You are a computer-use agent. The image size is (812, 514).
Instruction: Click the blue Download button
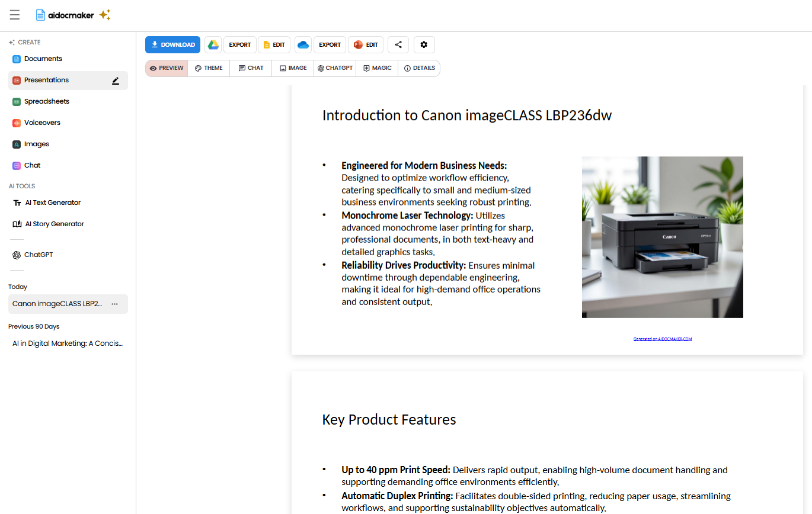[173, 45]
